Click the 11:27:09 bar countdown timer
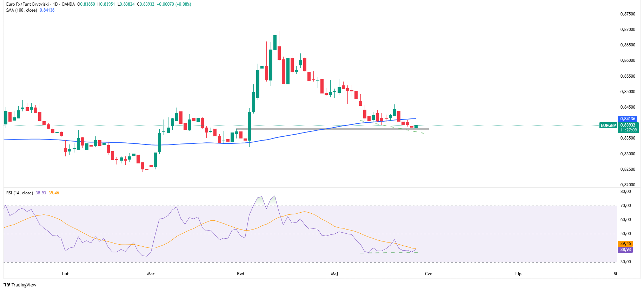The width and height of the screenshot is (644, 291). tap(628, 130)
